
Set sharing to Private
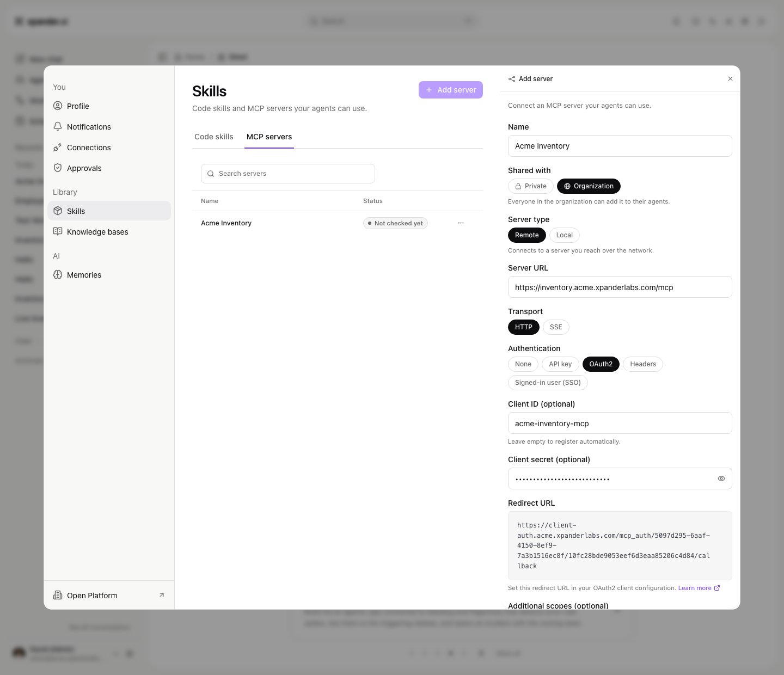tap(531, 186)
